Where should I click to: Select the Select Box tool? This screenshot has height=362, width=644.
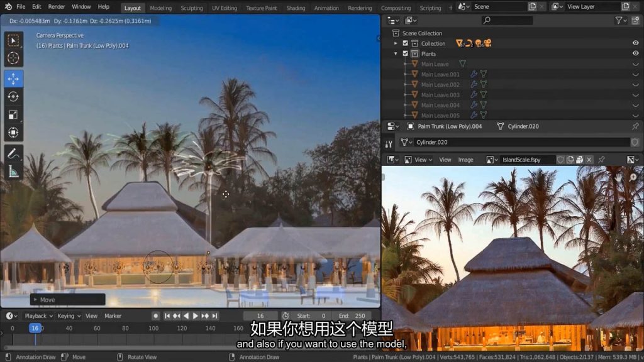pyautogui.click(x=13, y=41)
